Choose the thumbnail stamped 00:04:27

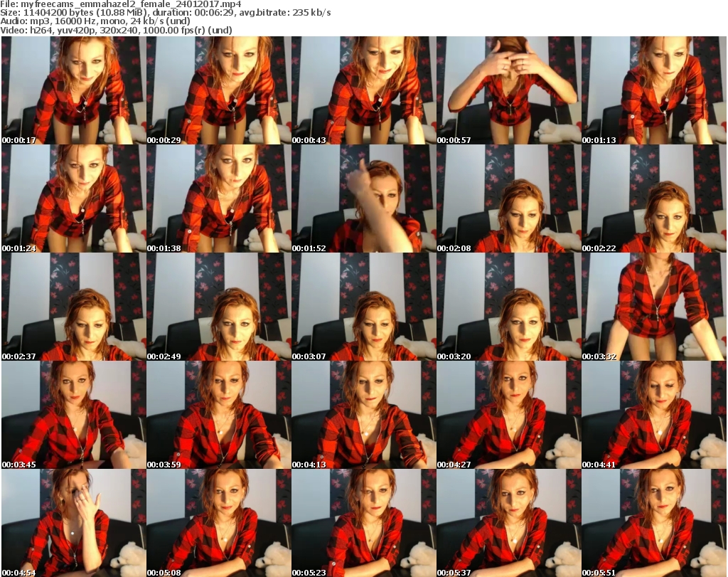pos(508,415)
